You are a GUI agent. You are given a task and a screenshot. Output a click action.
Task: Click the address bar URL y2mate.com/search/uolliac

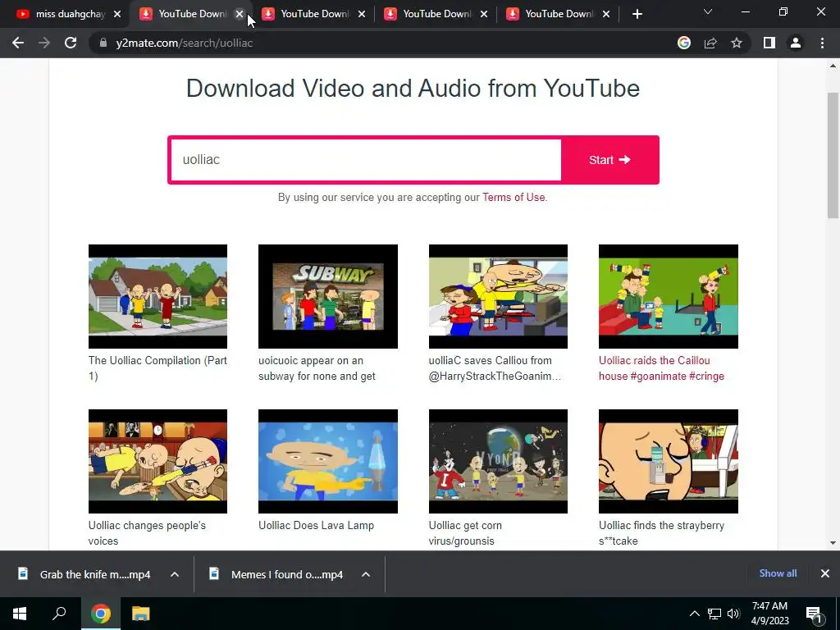click(185, 43)
